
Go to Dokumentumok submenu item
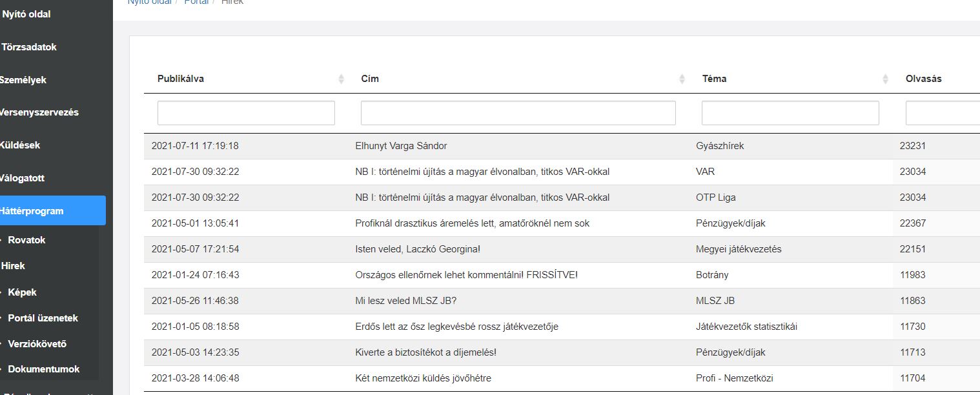[x=44, y=369]
